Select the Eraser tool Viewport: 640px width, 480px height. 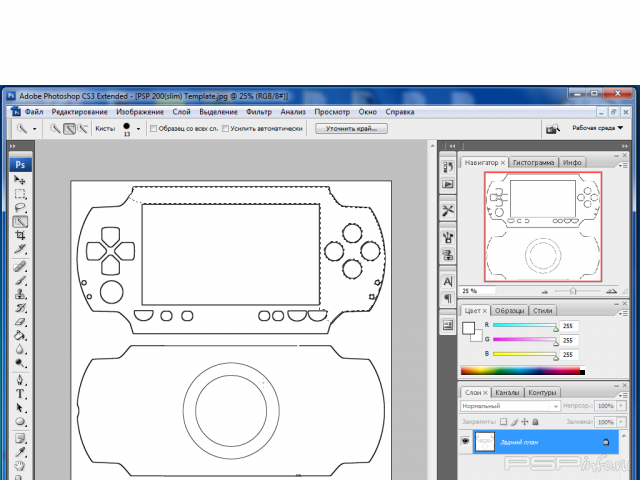20,322
